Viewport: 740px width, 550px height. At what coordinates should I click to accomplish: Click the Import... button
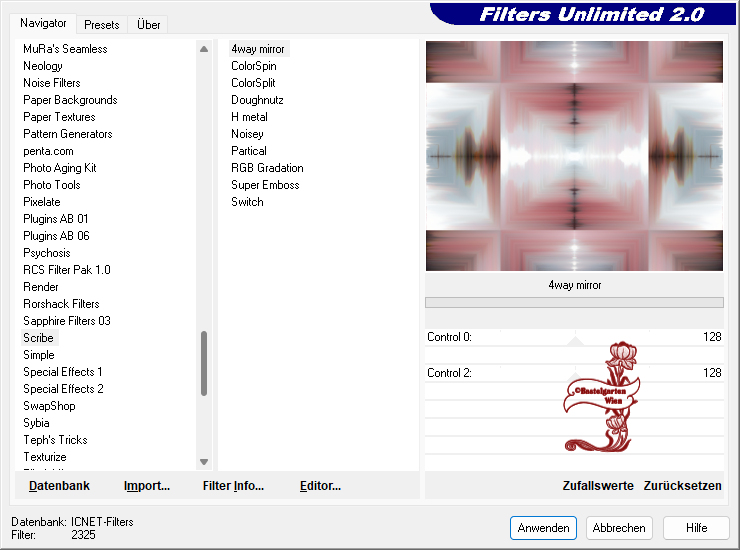147,486
